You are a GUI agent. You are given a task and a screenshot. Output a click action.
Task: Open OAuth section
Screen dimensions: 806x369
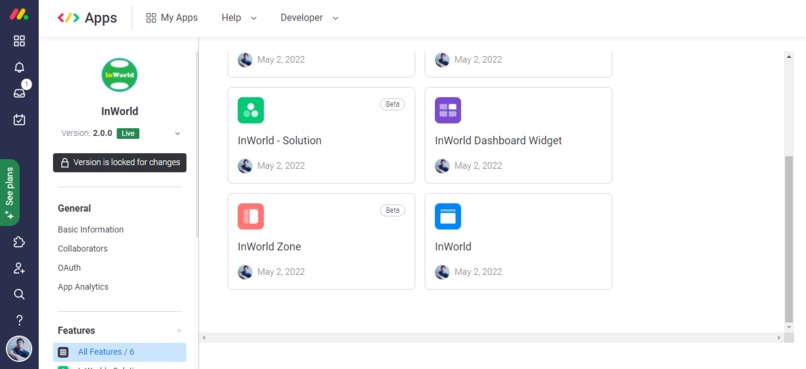[x=69, y=268]
